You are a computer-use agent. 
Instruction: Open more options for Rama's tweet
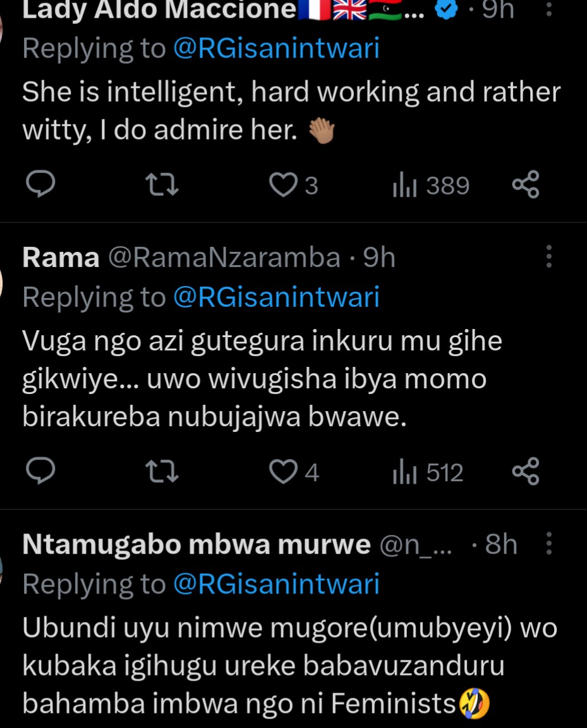[548, 258]
